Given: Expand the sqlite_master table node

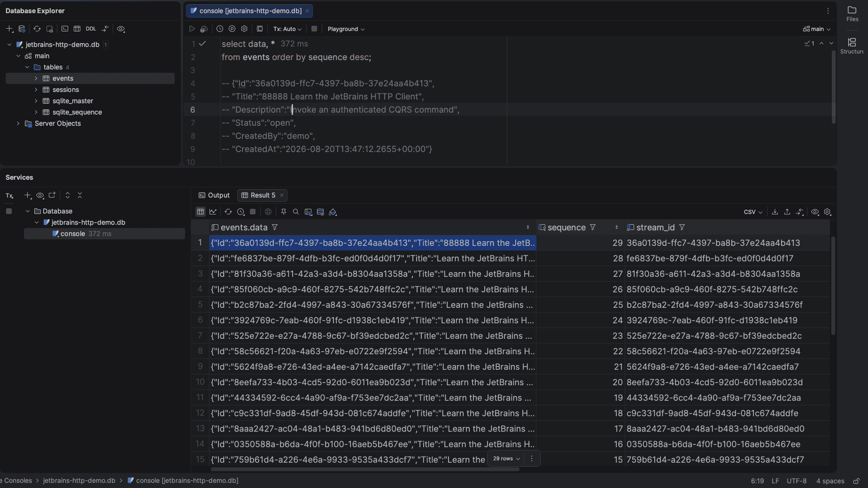Looking at the screenshot, I should (36, 101).
